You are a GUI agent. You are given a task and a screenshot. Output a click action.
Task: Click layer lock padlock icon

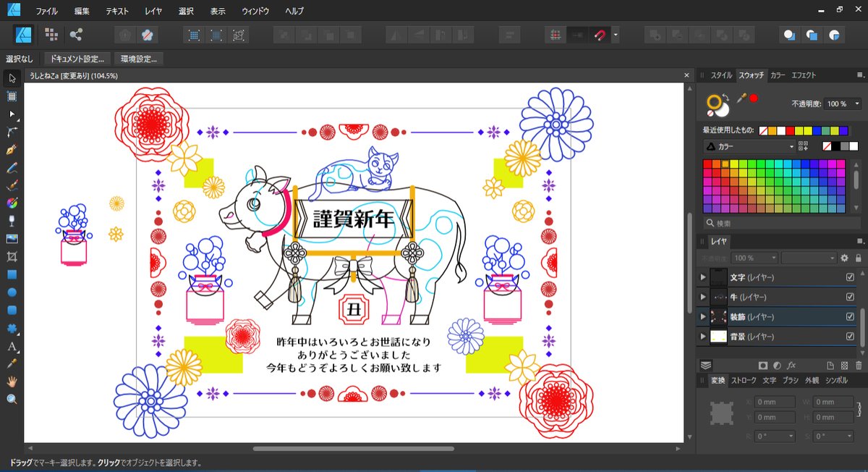point(858,258)
